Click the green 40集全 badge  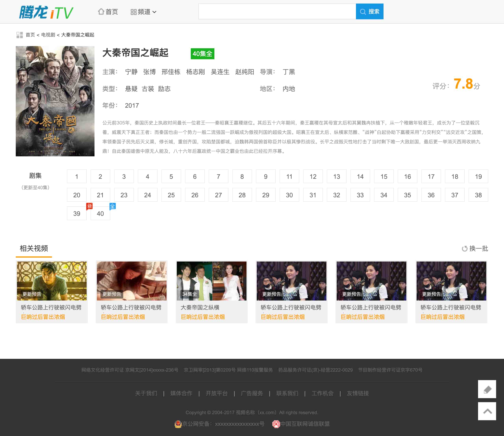click(202, 54)
